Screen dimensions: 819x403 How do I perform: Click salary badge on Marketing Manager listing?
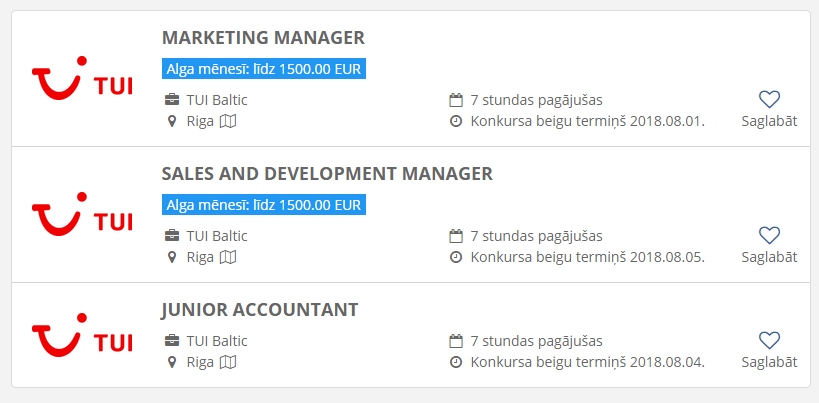[x=264, y=69]
